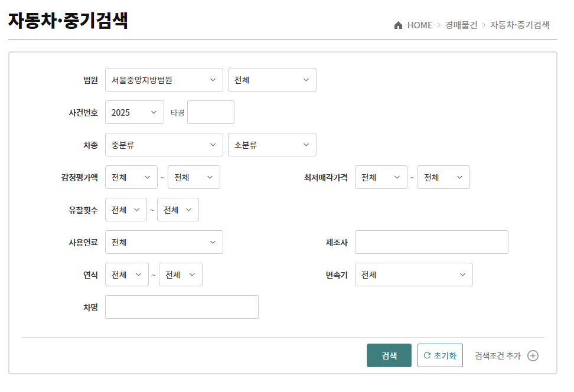This screenshot has width=574, height=392.
Task: Click the 제조사 manufacturer input field
Action: tap(432, 242)
